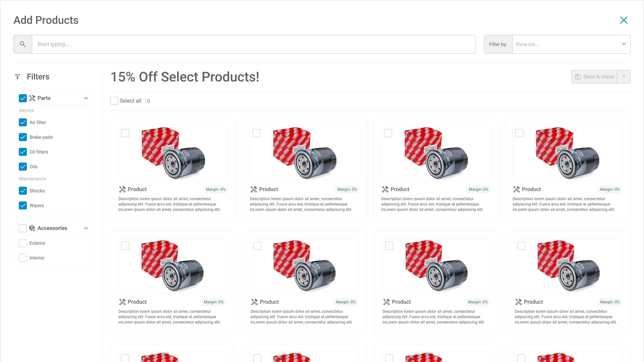644x362 pixels.
Task: Click the save disk icon
Action: (x=578, y=77)
